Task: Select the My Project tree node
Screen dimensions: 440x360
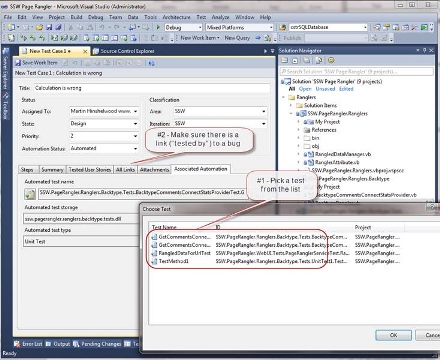Action: pos(327,122)
